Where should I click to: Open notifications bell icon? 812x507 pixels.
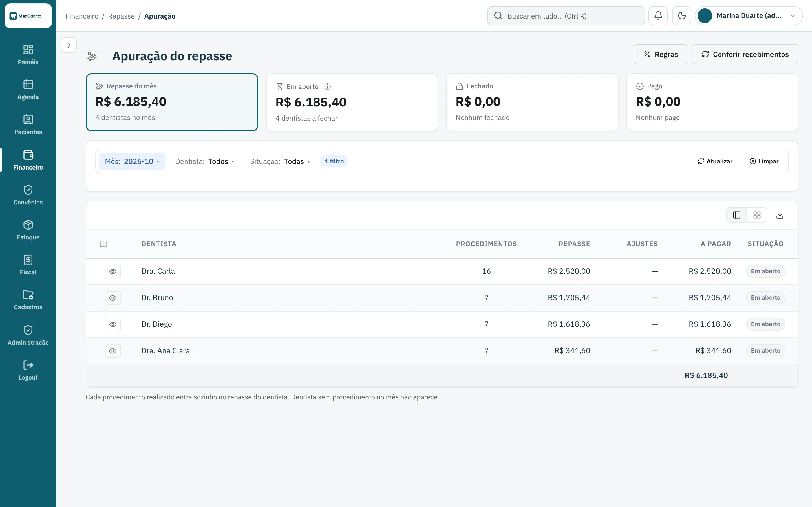click(x=658, y=16)
